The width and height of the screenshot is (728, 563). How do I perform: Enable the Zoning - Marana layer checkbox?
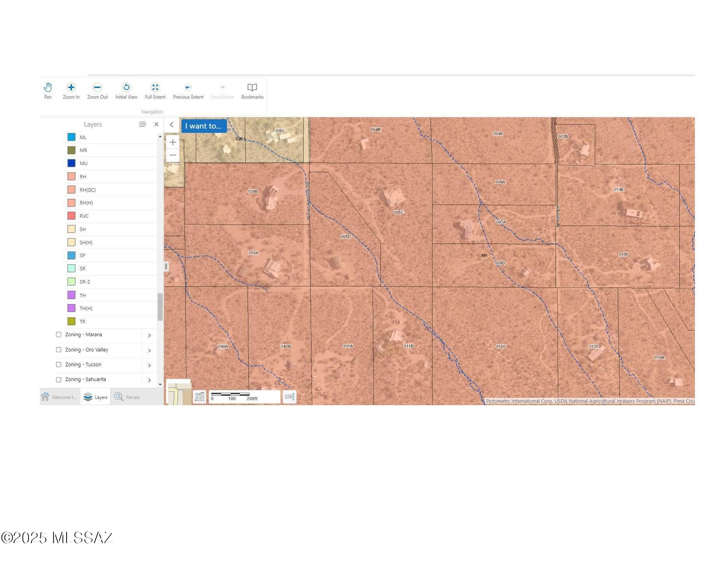pyautogui.click(x=59, y=335)
